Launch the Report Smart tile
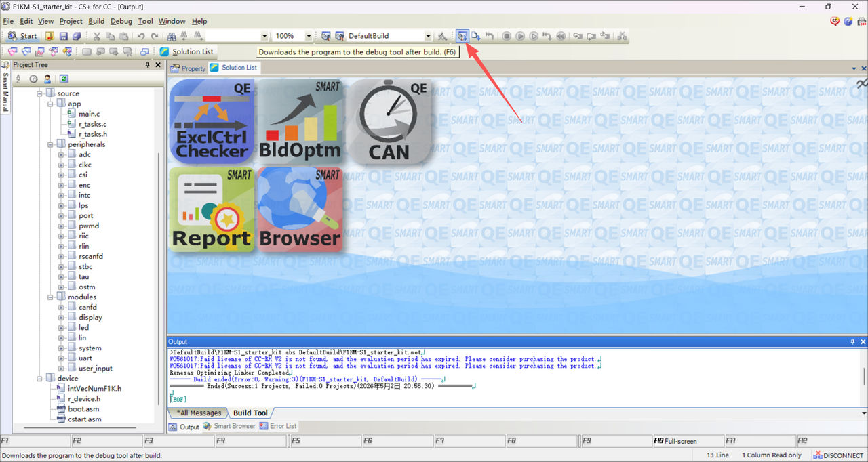 click(x=212, y=209)
